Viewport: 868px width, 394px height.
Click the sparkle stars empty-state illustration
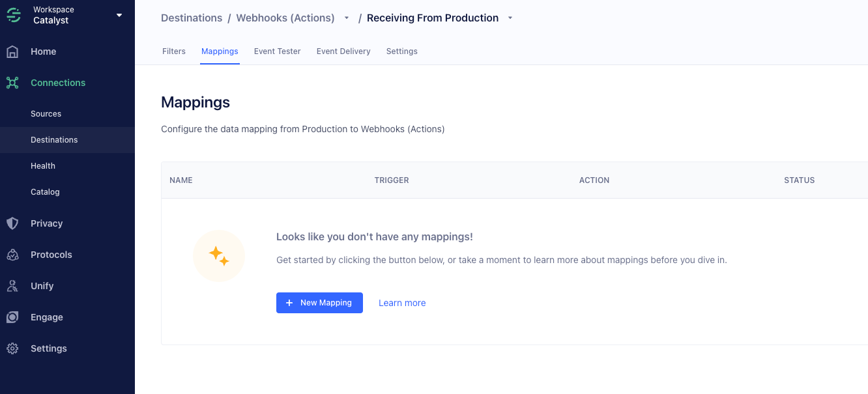(219, 256)
